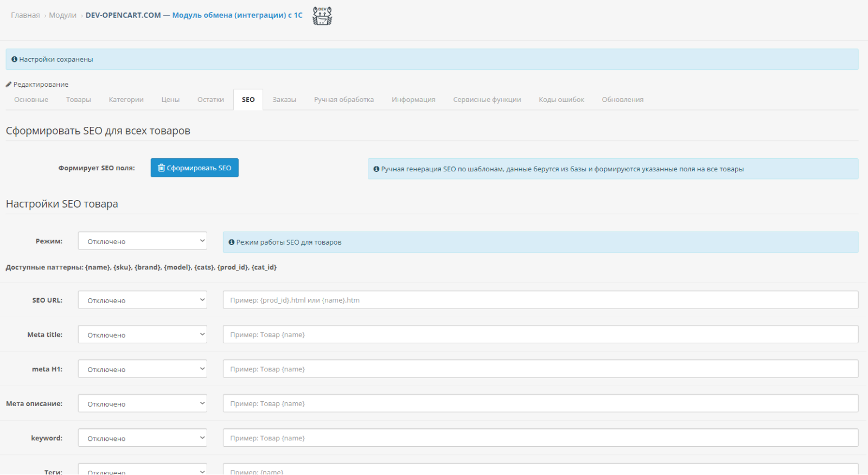Select the 'Остатки' tab
The height and width of the screenshot is (475, 868).
tap(211, 100)
